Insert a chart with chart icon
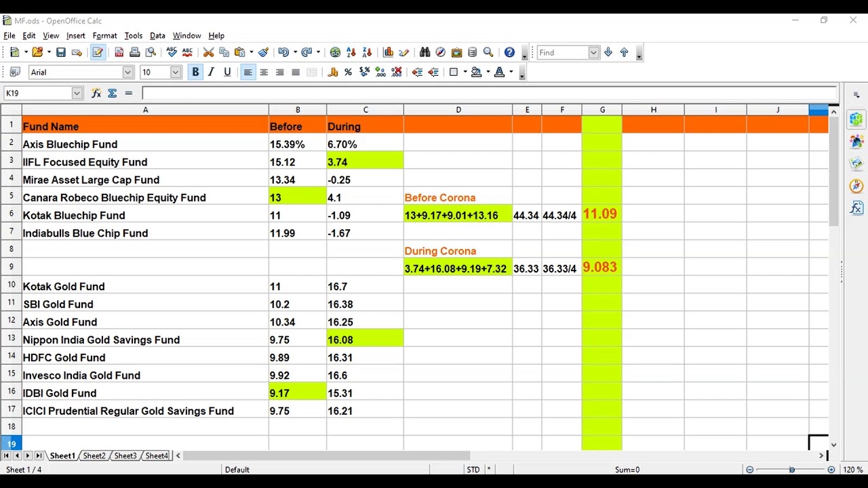 tap(389, 52)
